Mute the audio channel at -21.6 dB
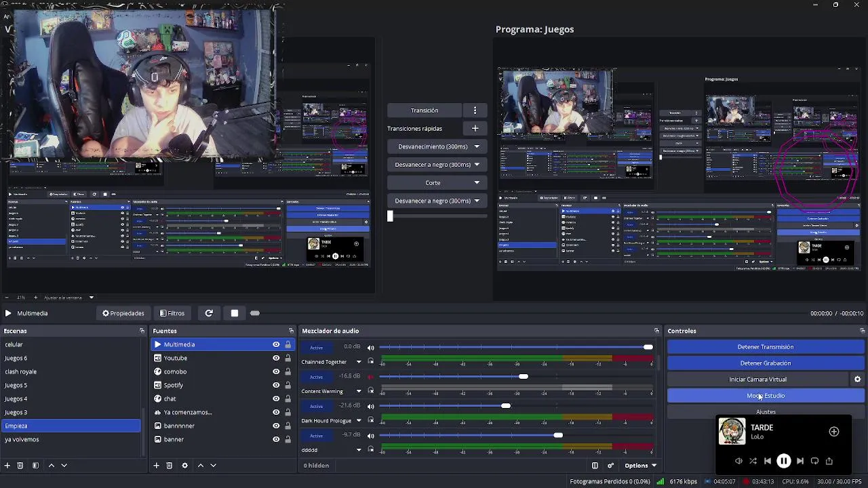868x488 pixels. 370,406
